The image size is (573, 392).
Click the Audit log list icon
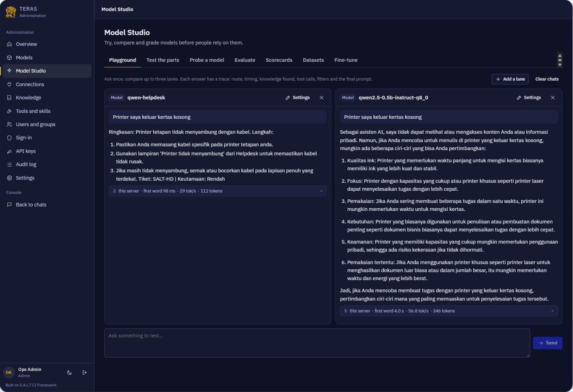click(x=9, y=164)
